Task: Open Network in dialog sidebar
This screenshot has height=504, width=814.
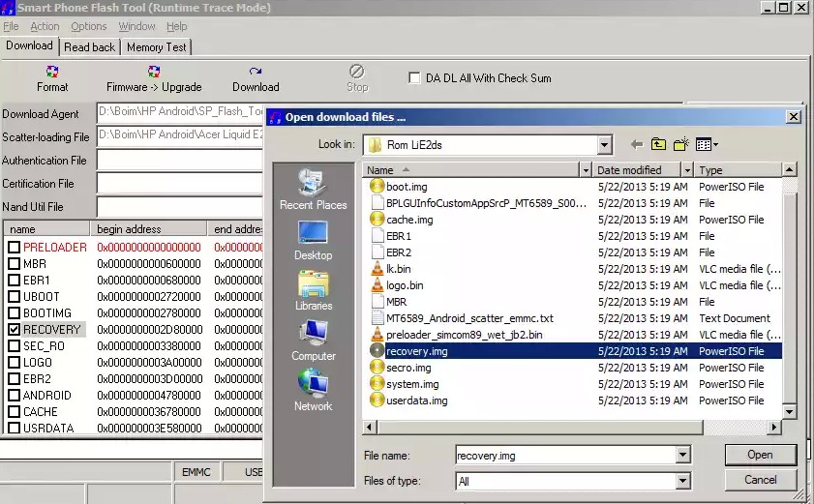Action: click(x=313, y=390)
